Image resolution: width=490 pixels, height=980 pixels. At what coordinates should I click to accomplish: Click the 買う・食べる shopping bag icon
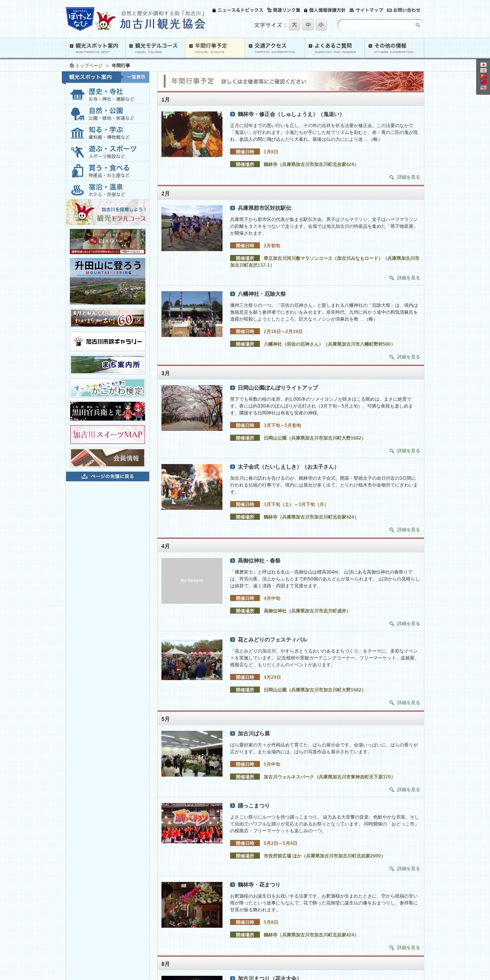click(x=77, y=171)
